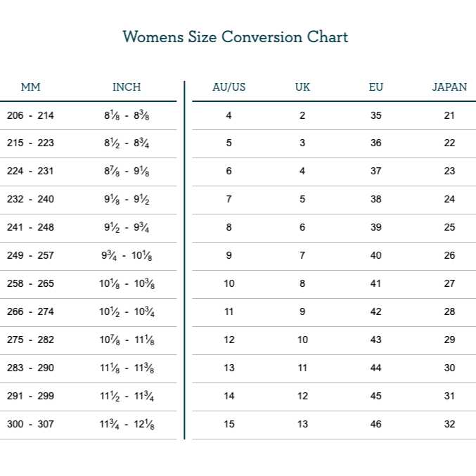Select Japan size 23 cell
The image size is (476, 476).
click(x=449, y=172)
